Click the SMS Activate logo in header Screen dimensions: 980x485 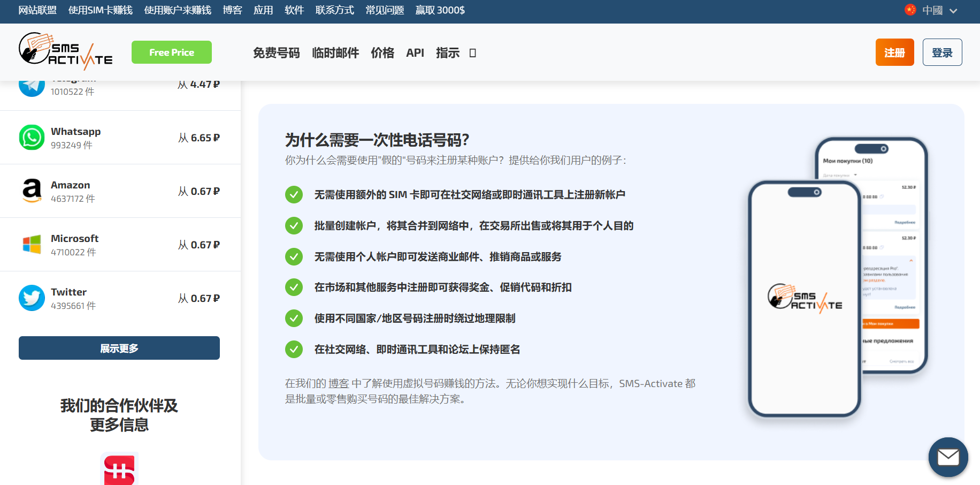(x=65, y=52)
